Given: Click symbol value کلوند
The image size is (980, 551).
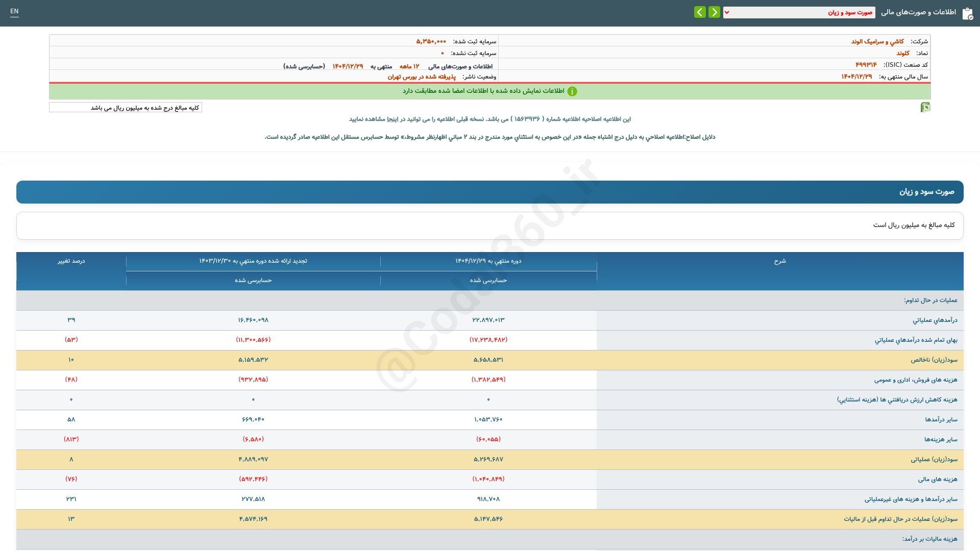Looking at the screenshot, I should (x=903, y=53).
